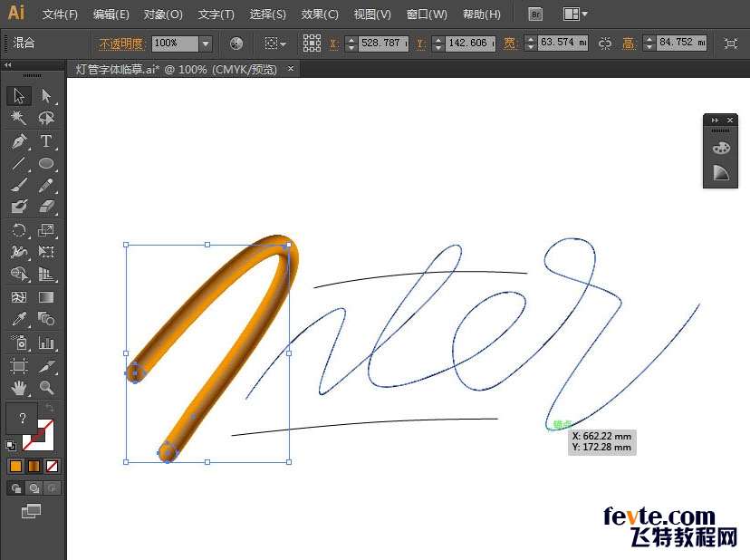Select the Mesh tool
This screenshot has width=750, height=560.
tap(19, 297)
